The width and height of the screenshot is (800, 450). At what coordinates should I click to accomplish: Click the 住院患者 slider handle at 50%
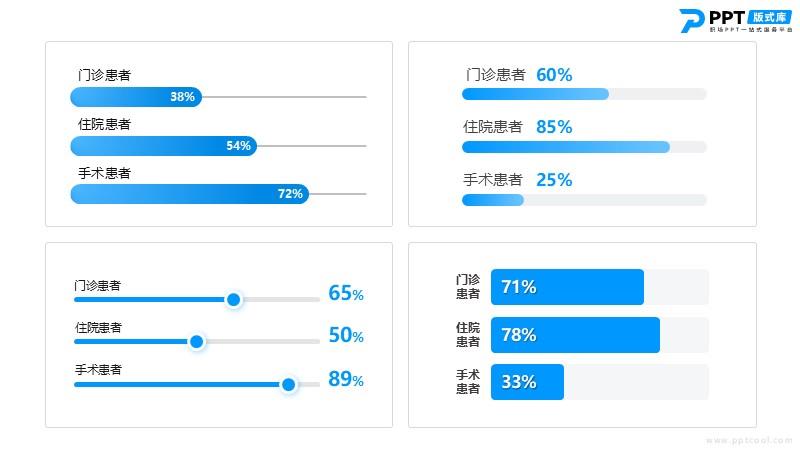coord(196,341)
